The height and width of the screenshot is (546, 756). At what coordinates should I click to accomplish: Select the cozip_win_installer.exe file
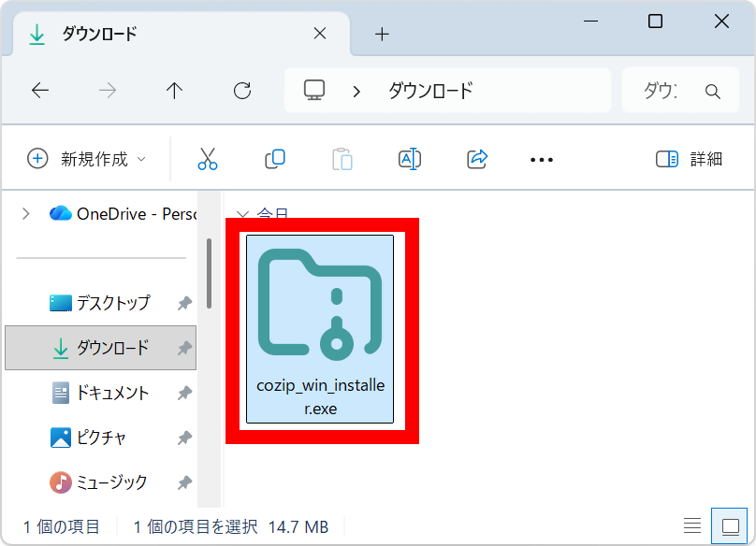coord(320,329)
